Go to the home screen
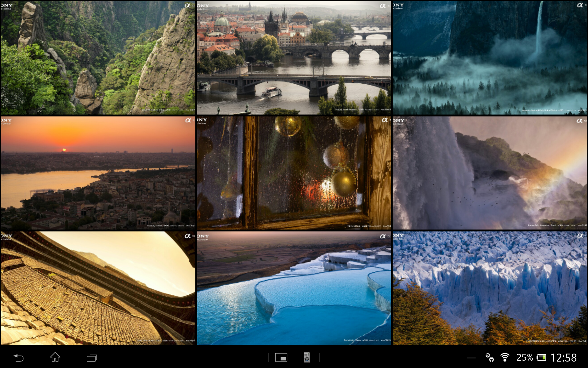Image resolution: width=588 pixels, height=368 pixels. click(55, 357)
